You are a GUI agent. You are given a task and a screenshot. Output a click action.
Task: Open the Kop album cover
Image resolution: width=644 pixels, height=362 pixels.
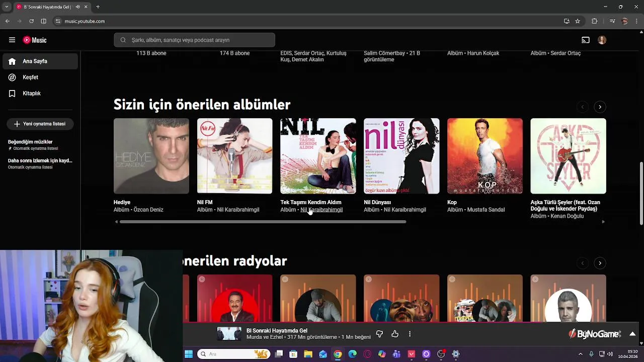(x=485, y=156)
